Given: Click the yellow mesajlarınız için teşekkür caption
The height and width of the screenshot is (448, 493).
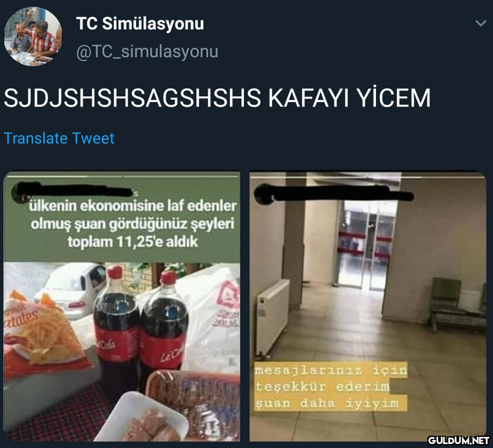Looking at the screenshot, I should point(330,387).
